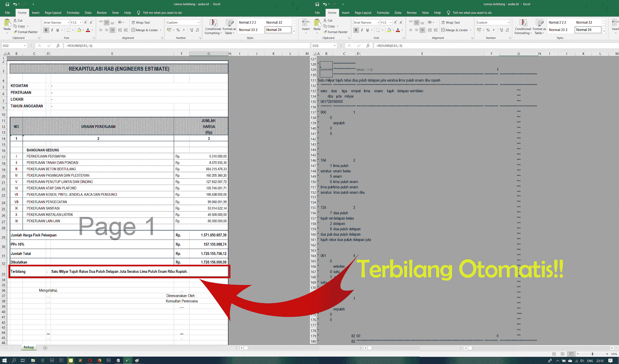Screen dimensions: 619x364
Task: Open File menu in right window
Action: (x=317, y=13)
